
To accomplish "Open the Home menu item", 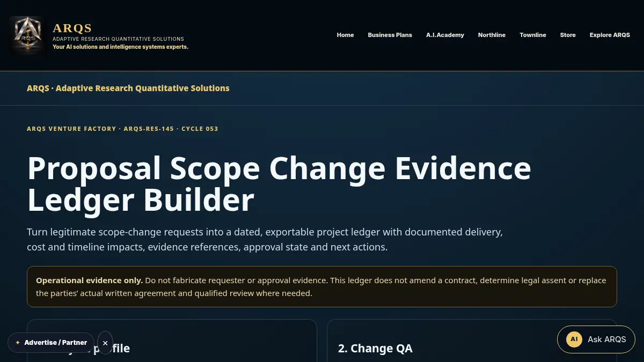I will click(345, 35).
